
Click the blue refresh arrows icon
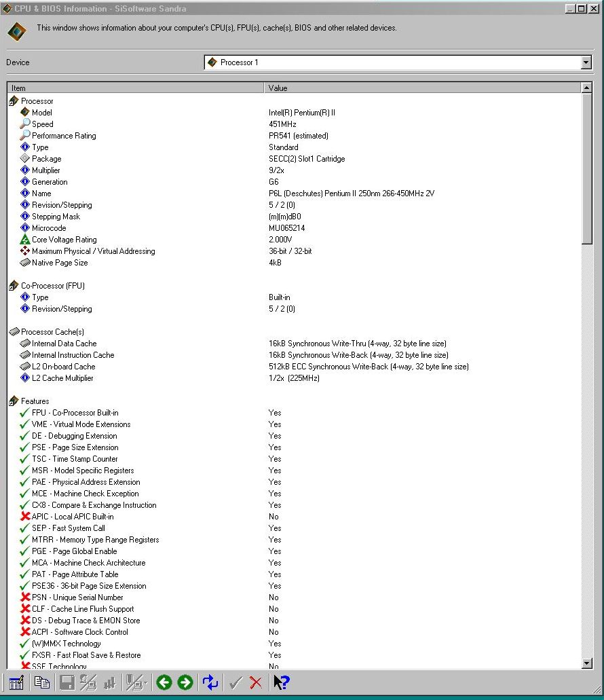pyautogui.click(x=210, y=682)
